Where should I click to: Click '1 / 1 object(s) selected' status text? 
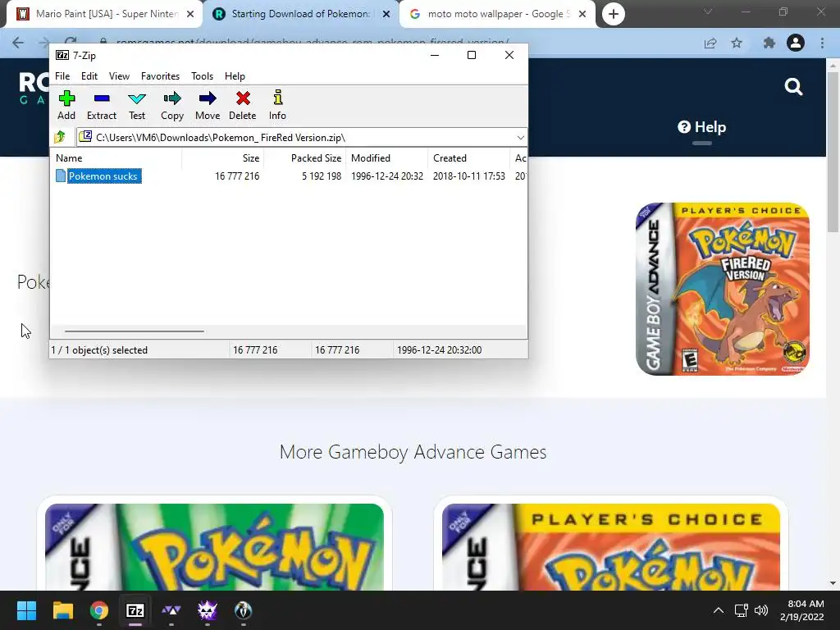tap(99, 349)
